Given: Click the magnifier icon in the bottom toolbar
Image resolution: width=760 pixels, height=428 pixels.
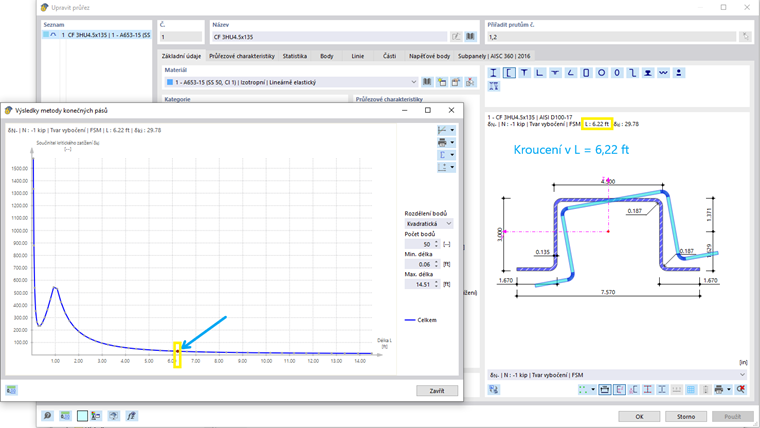Looking at the screenshot, I should click(x=48, y=416).
